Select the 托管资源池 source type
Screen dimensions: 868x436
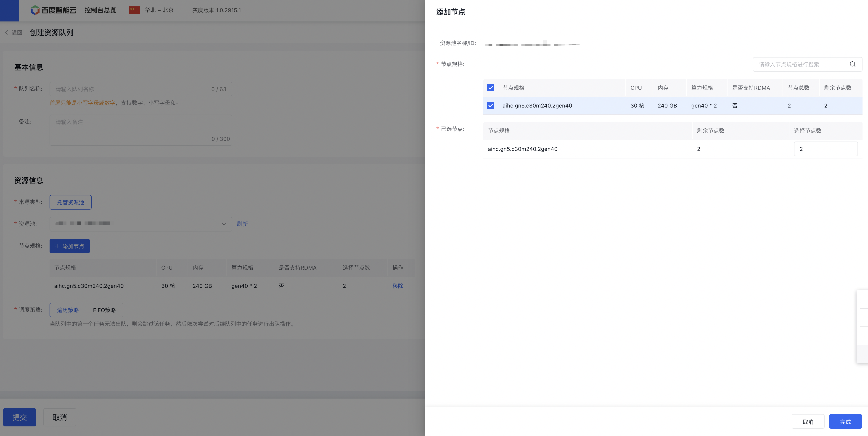tap(70, 202)
